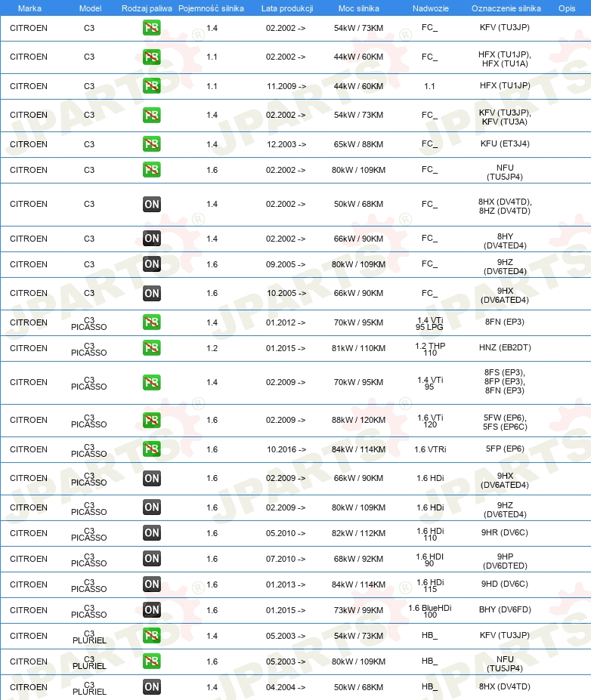
Task: Click the Marka column header
Action: pos(29,8)
